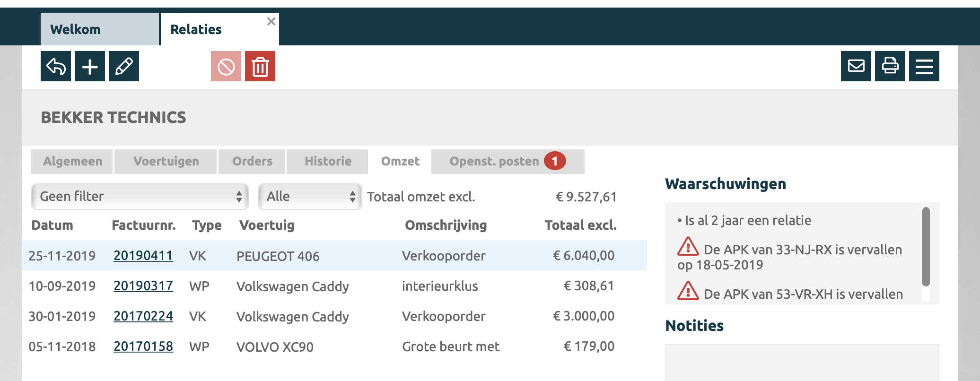This screenshot has height=381, width=980.
Task: Click the envelope email icon
Action: [856, 66]
